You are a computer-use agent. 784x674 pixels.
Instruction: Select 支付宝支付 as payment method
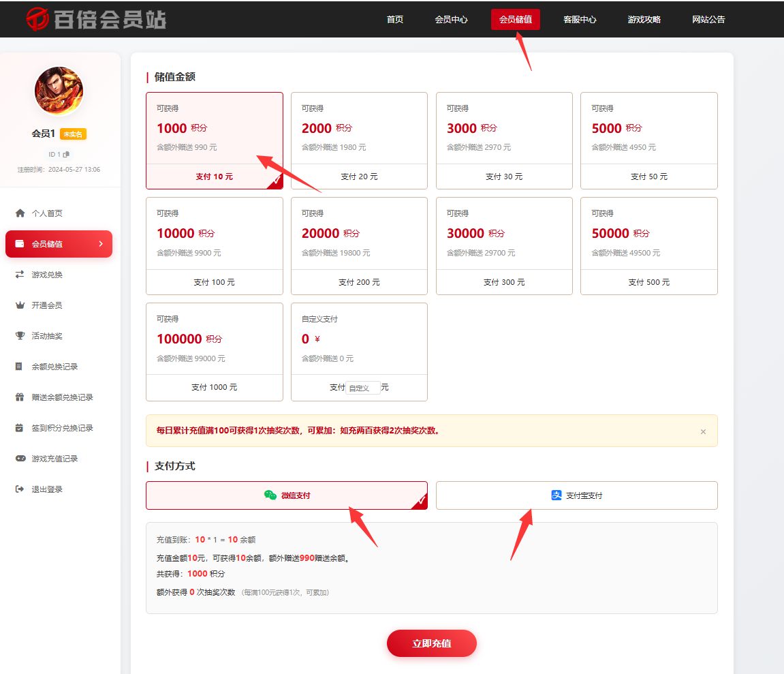[x=576, y=495]
